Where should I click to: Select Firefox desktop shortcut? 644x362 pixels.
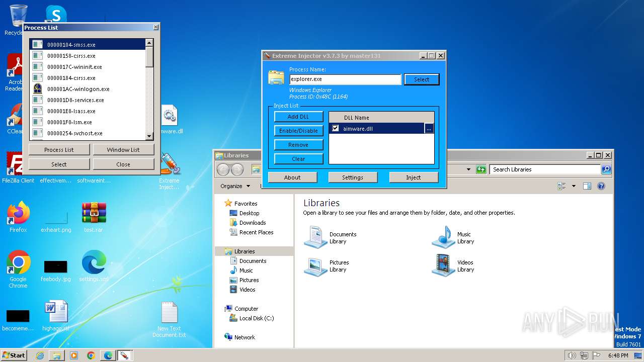pos(18,217)
